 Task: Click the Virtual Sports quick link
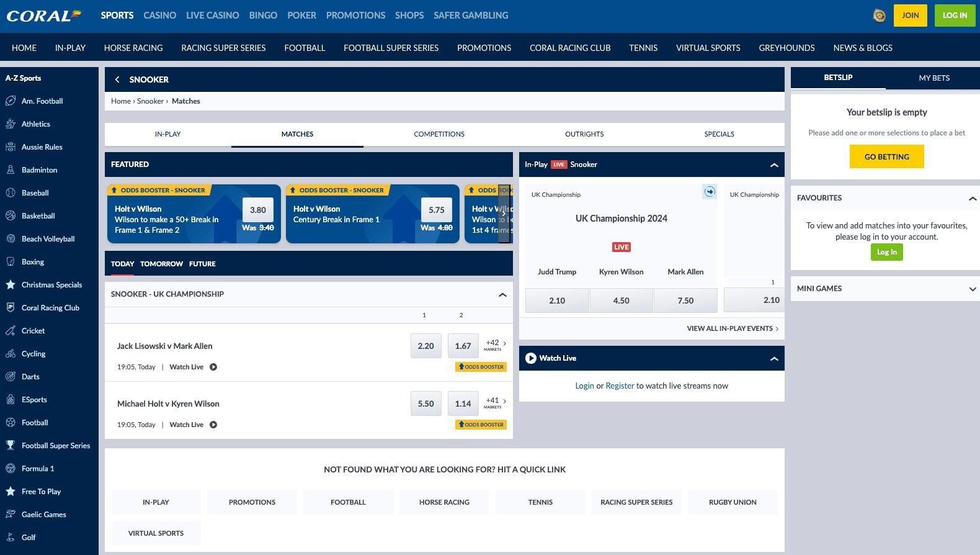pos(156,533)
